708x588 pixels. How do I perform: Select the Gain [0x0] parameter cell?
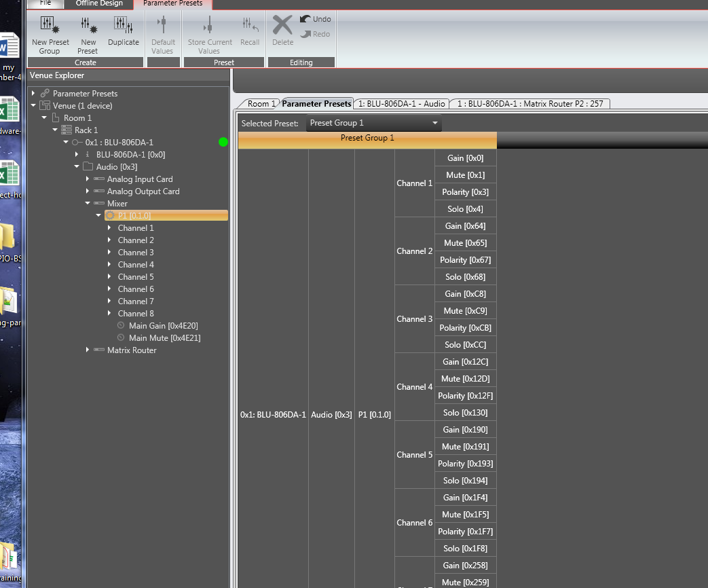click(465, 158)
